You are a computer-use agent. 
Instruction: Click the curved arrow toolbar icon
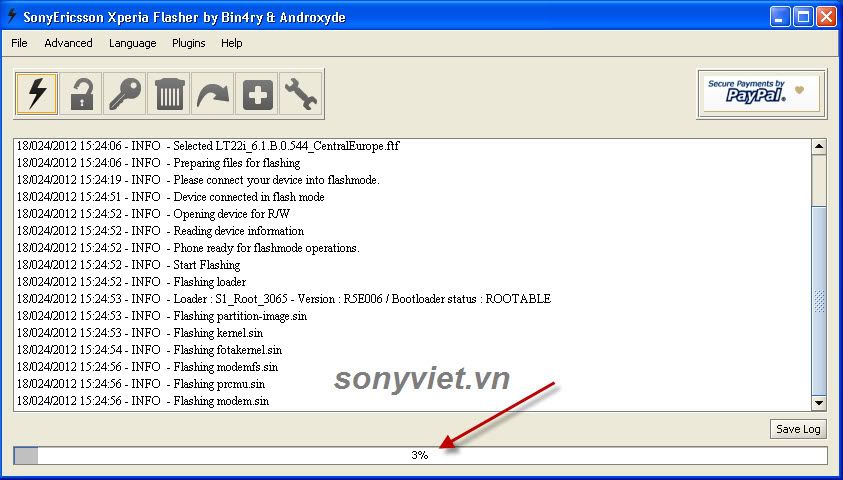coord(213,94)
